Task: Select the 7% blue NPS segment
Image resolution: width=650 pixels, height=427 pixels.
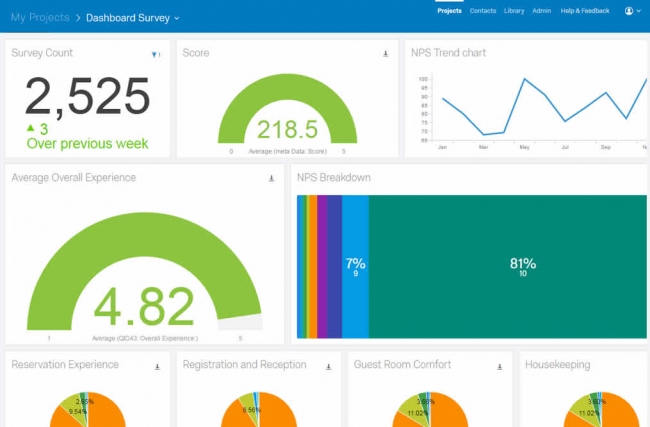Action: pyautogui.click(x=355, y=267)
